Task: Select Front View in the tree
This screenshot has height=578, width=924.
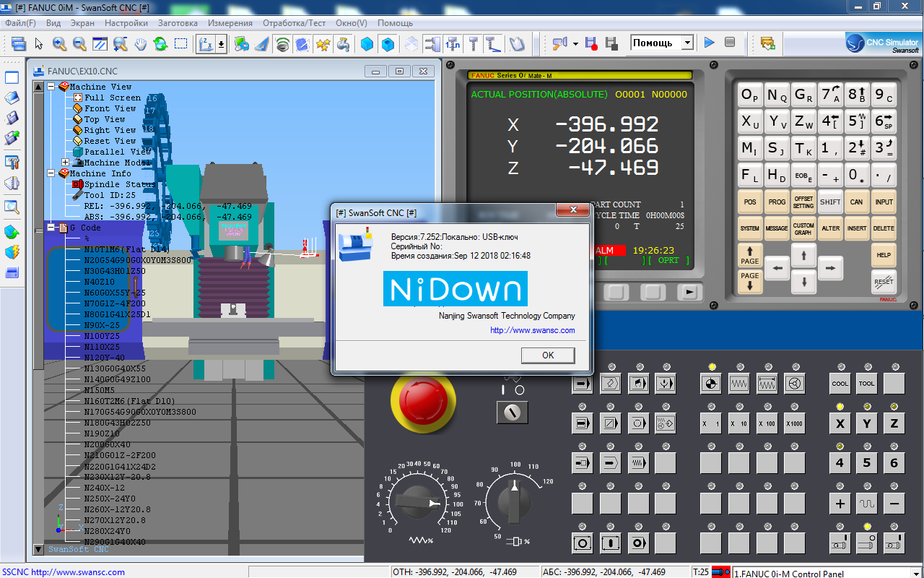Action: coord(110,108)
